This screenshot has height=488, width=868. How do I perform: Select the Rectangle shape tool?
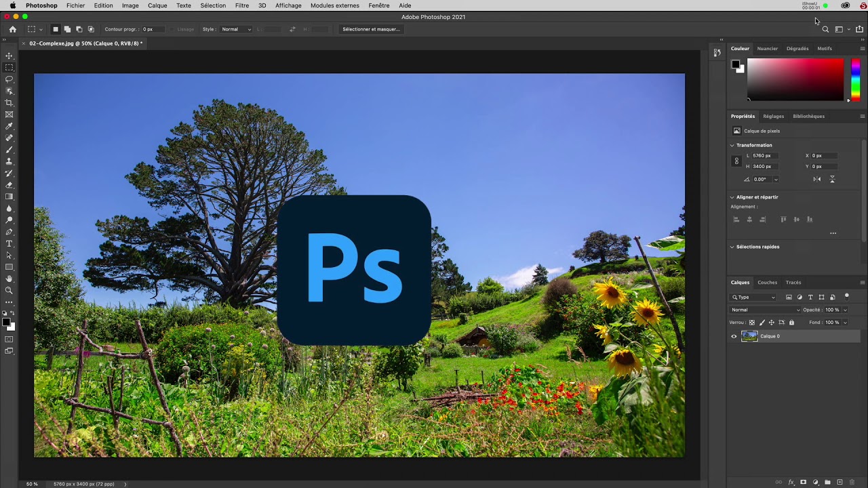[9, 267]
